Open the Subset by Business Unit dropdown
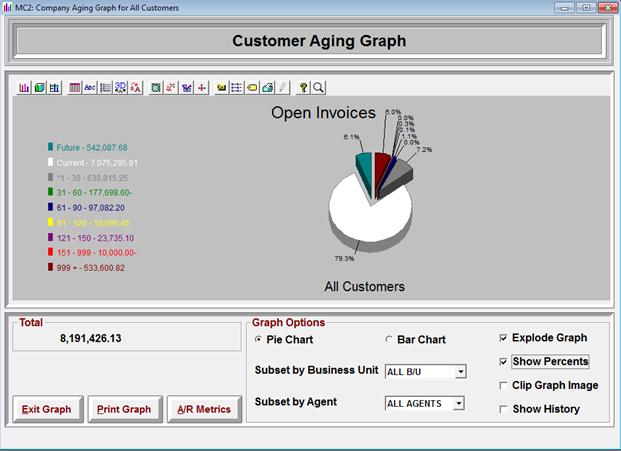The height and width of the screenshot is (451, 621). [460, 371]
